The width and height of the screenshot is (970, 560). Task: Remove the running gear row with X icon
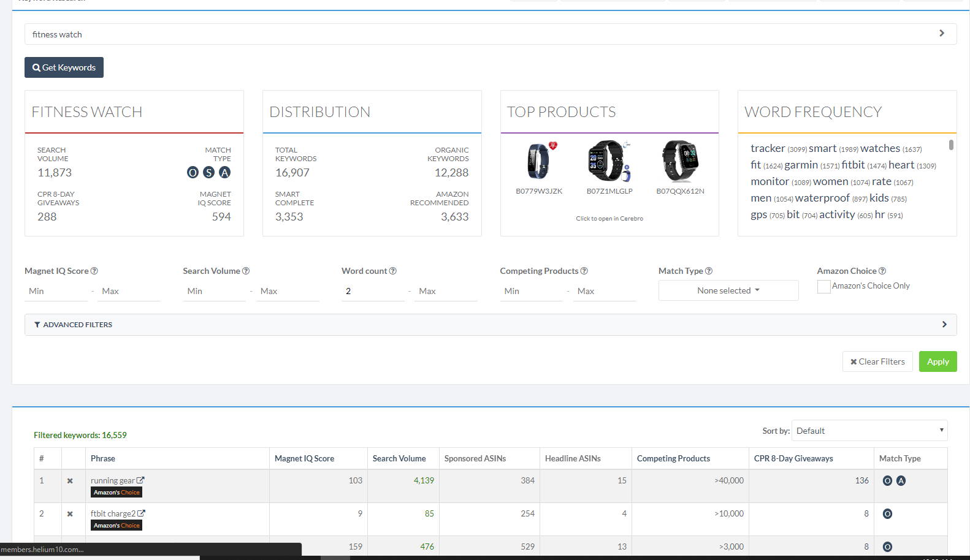click(70, 481)
